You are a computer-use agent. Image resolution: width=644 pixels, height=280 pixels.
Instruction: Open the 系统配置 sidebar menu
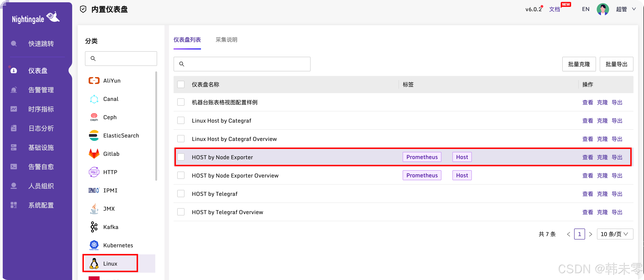41,205
